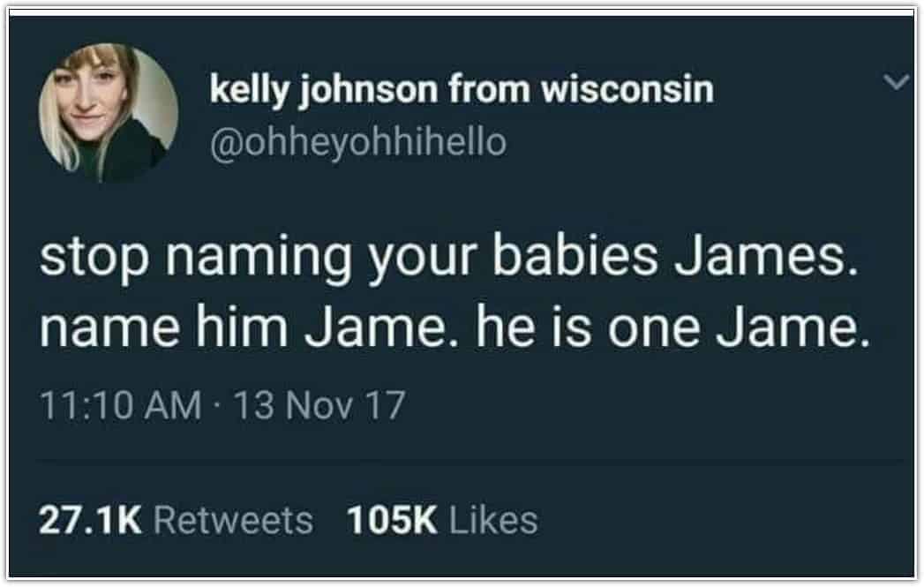Screen dimensions: 924x587
Task: Click the 'name him Jame' text line
Action: [454, 327]
